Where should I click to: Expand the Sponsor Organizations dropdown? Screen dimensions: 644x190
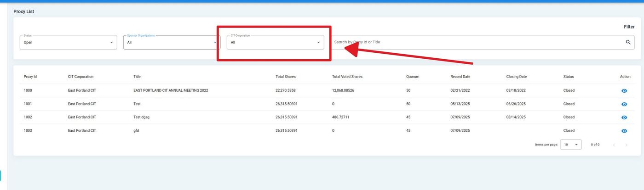click(171, 42)
